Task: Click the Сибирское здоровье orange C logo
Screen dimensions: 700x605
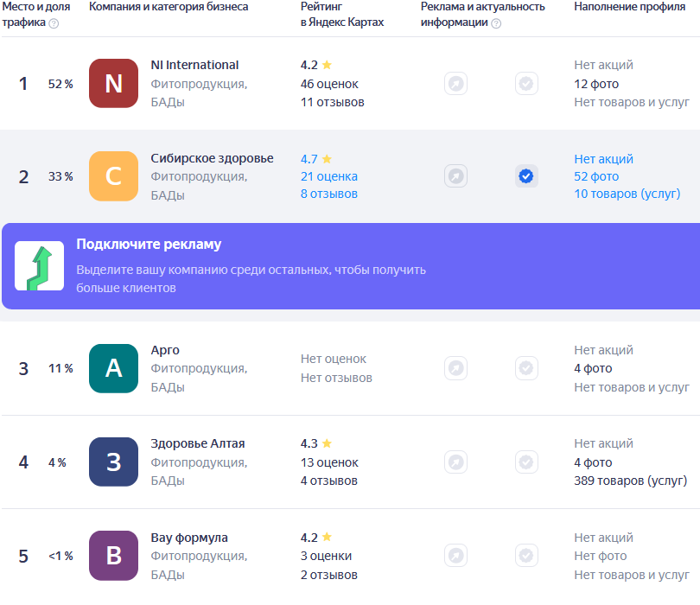Action: click(113, 176)
